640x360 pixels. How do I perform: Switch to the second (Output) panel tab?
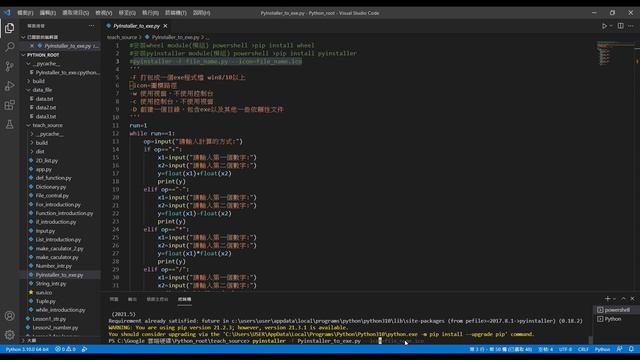click(x=132, y=299)
